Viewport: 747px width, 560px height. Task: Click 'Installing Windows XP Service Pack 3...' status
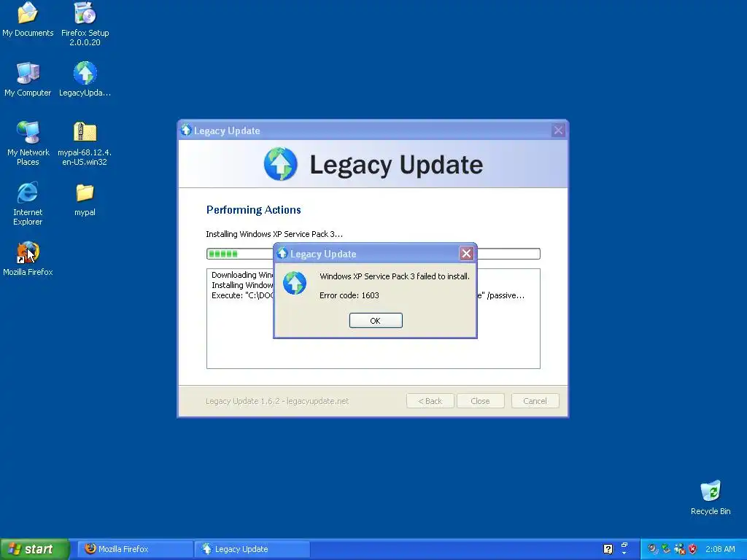point(274,234)
